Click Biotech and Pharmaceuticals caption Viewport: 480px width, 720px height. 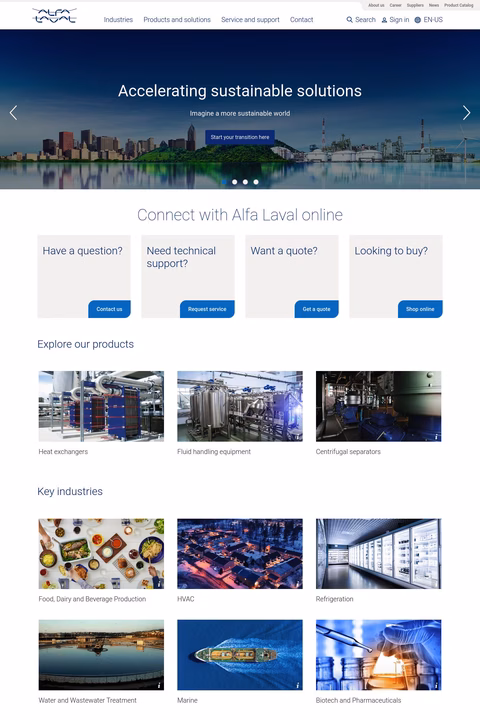tap(358, 701)
